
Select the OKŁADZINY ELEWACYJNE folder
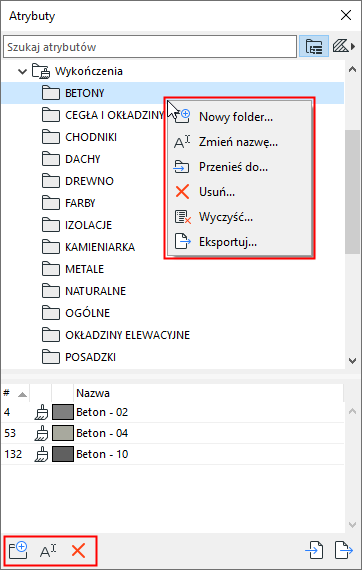coord(127,335)
